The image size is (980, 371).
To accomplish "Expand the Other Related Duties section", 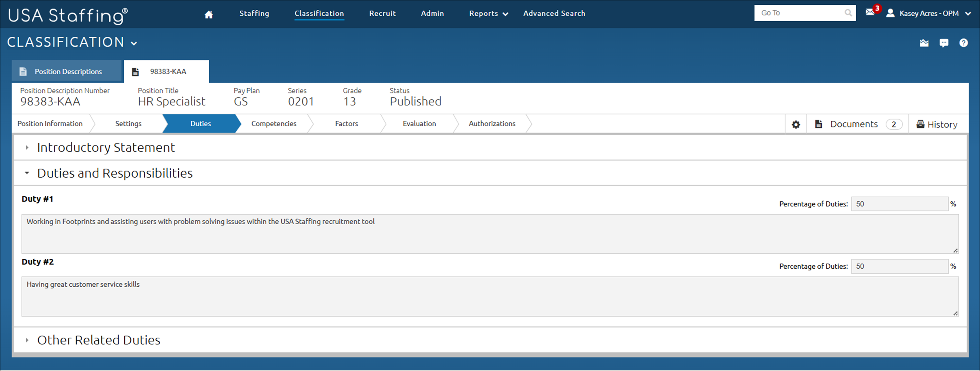I will (27, 340).
